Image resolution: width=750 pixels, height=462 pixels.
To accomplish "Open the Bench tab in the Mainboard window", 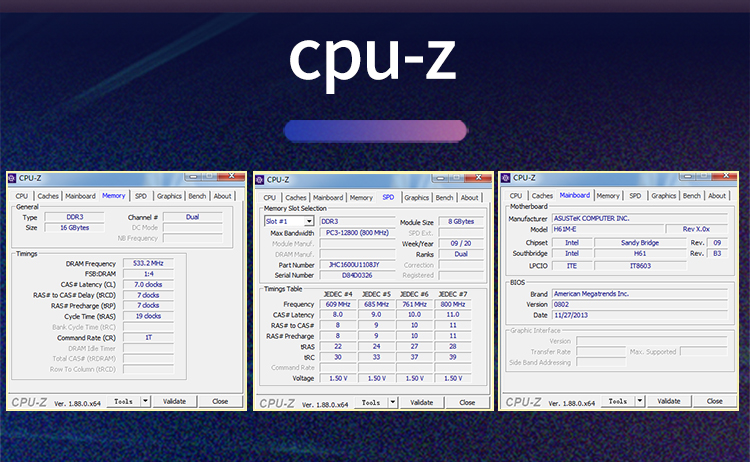I will pos(692,196).
